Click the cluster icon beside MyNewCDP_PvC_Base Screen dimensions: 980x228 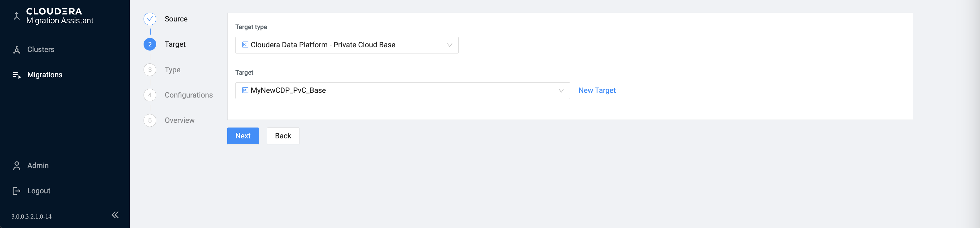[245, 90]
